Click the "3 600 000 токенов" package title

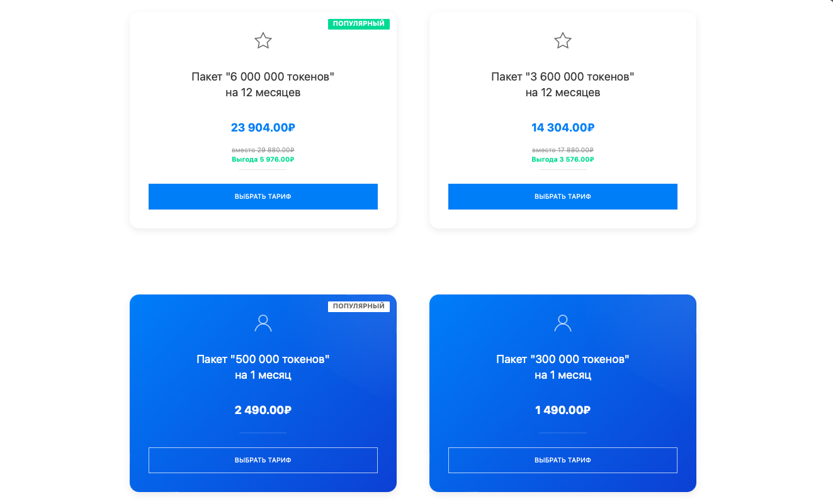563,77
